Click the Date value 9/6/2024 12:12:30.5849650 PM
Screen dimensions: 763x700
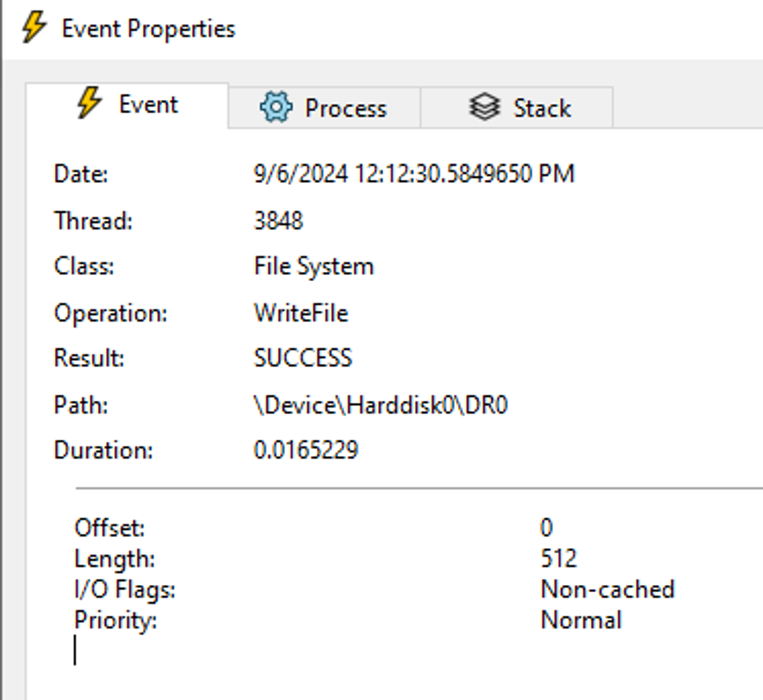414,174
